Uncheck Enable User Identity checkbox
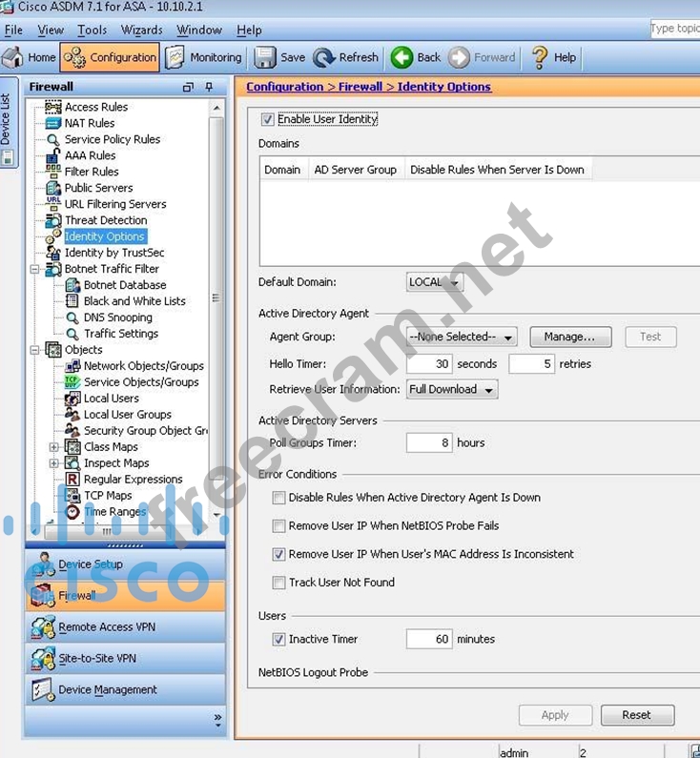Viewport: 700px width, 758px height. click(x=268, y=120)
